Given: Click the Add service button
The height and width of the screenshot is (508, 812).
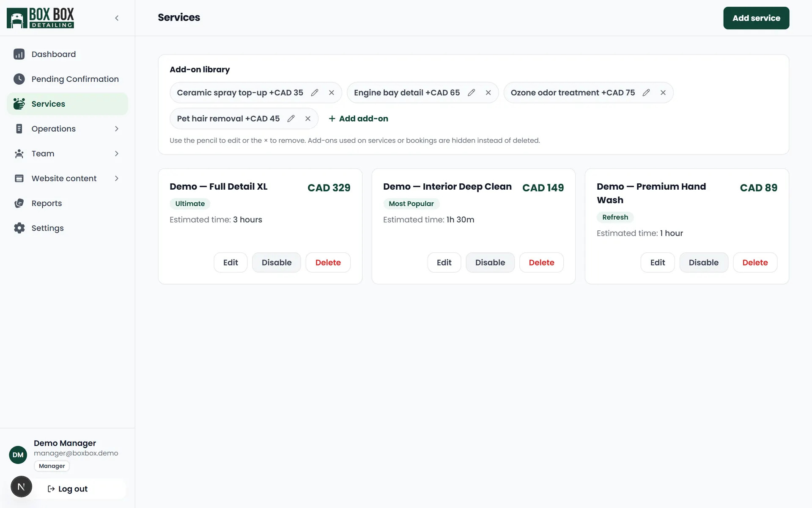Looking at the screenshot, I should [756, 18].
